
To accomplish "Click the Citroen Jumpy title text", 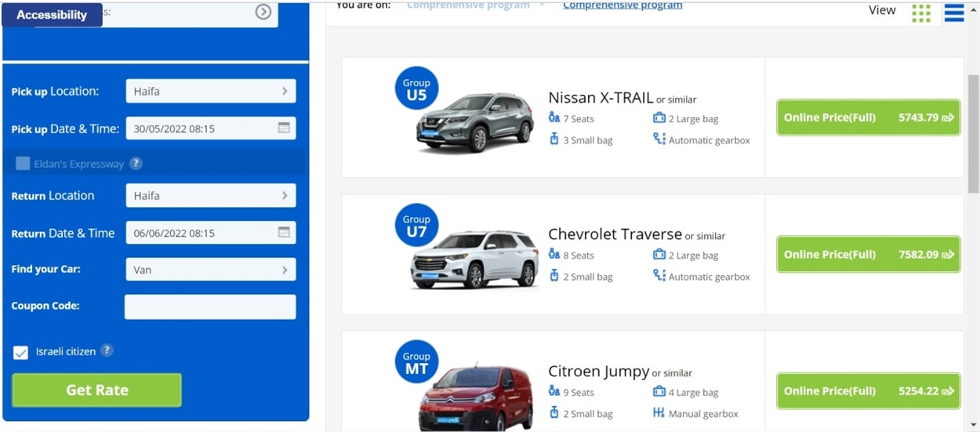I will pyautogui.click(x=599, y=371).
